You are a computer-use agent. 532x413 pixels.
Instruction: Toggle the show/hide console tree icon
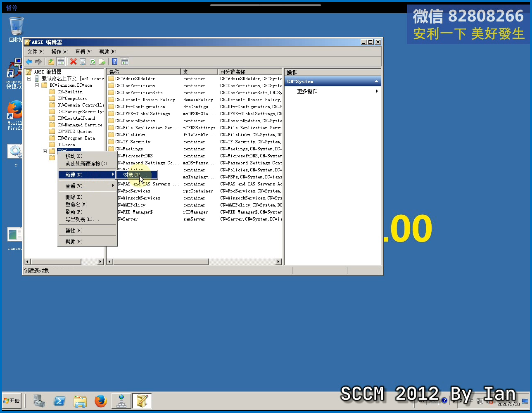[x=61, y=62]
